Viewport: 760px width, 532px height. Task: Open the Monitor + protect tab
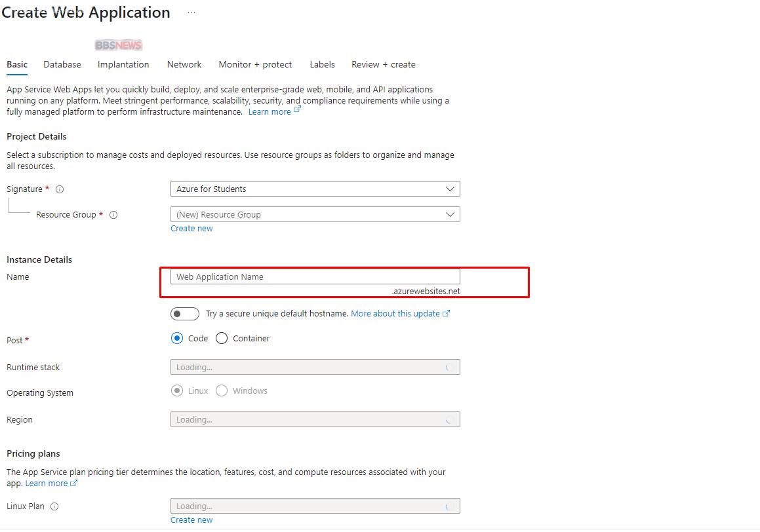coord(255,64)
